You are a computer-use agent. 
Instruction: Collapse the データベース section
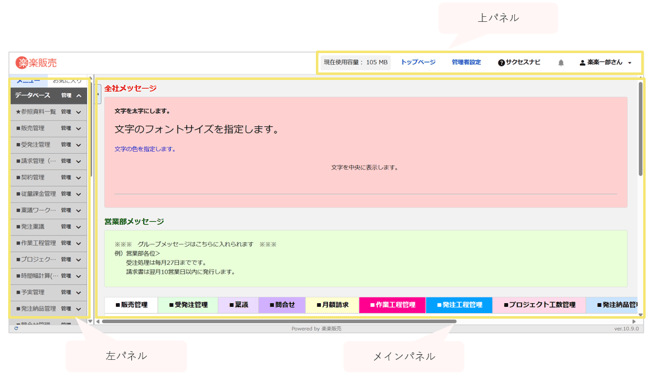point(79,96)
